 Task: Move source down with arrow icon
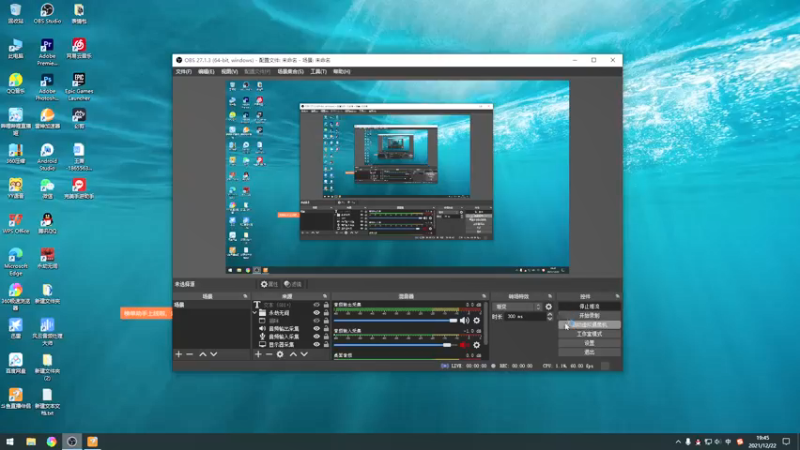[x=304, y=354]
